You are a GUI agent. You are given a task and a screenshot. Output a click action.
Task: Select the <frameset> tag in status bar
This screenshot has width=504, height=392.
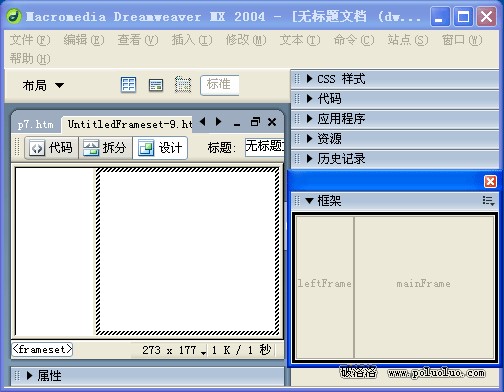(x=42, y=349)
